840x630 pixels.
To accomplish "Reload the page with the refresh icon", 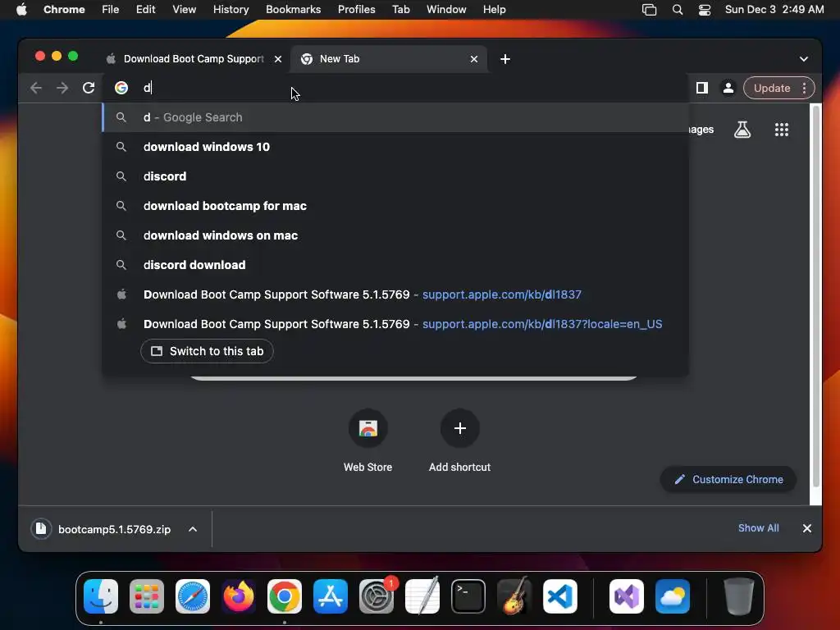I will (89, 88).
